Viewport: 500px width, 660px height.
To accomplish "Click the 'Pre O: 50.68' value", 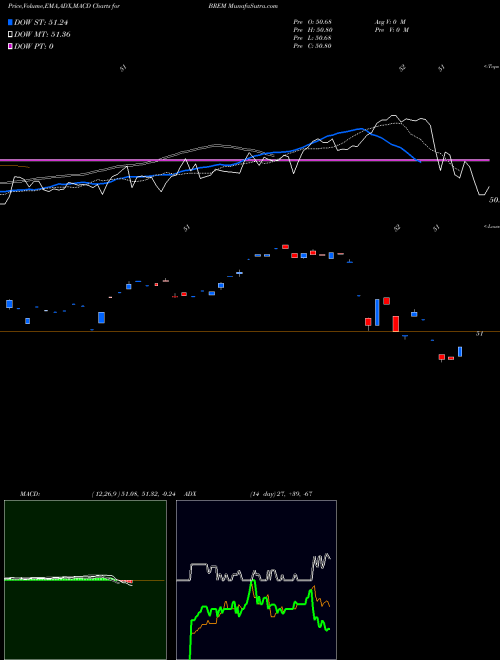I will 313,22.
